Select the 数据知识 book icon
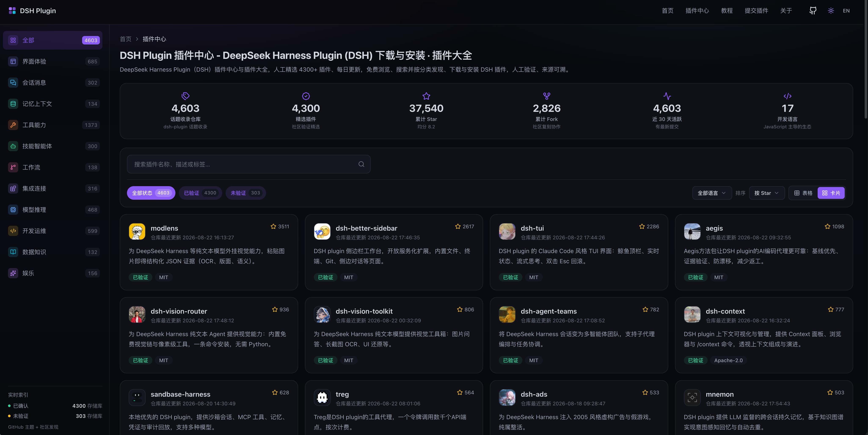Screen dimensions: 868x435 (13, 252)
